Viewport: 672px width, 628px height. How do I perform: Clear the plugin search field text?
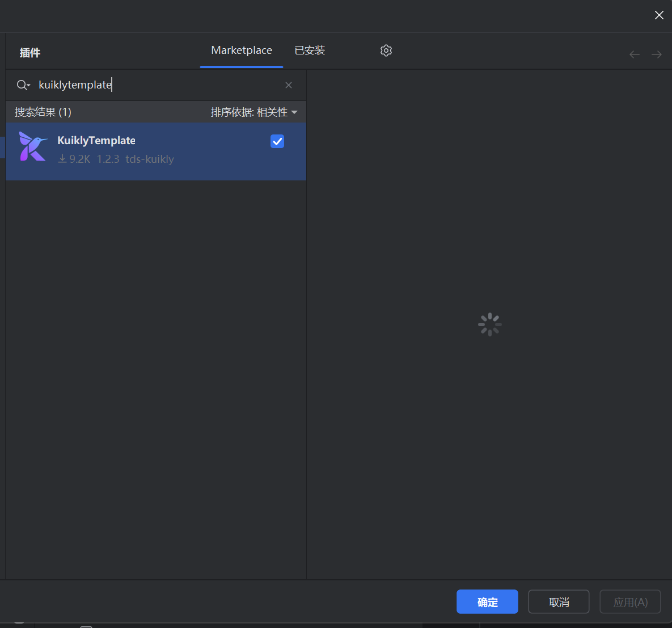tap(289, 85)
